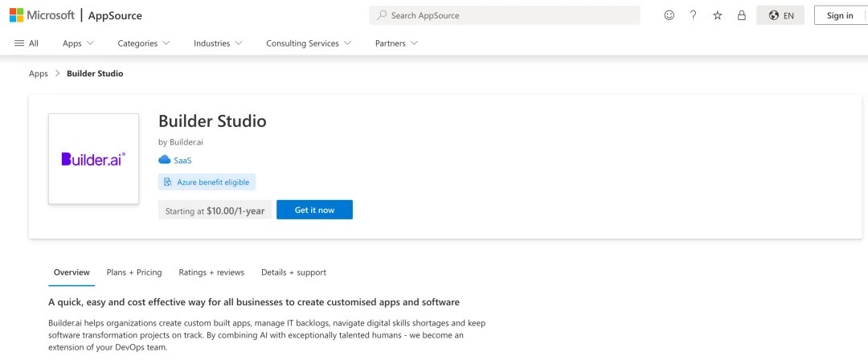Screen dimensions: 868x360
Task: Open the Ratings + reviews tab
Action: pyautogui.click(x=211, y=272)
